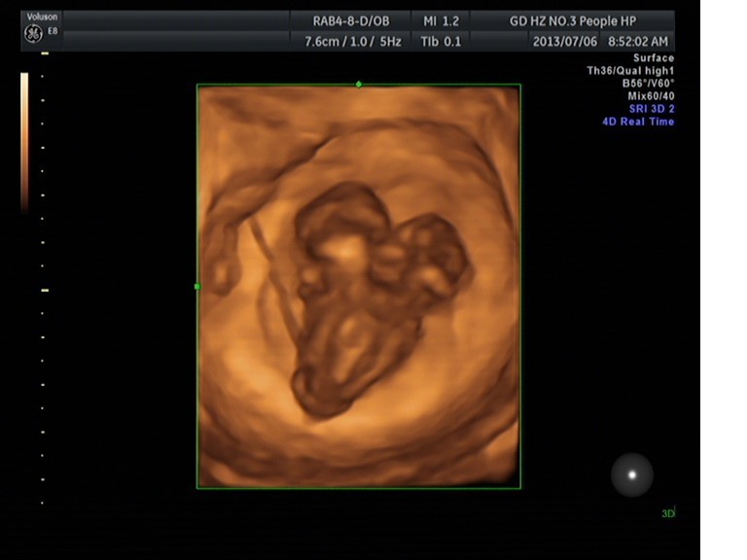Click the Mix60/40 render mix value
Image resolution: width=747 pixels, height=560 pixels.
(x=651, y=96)
